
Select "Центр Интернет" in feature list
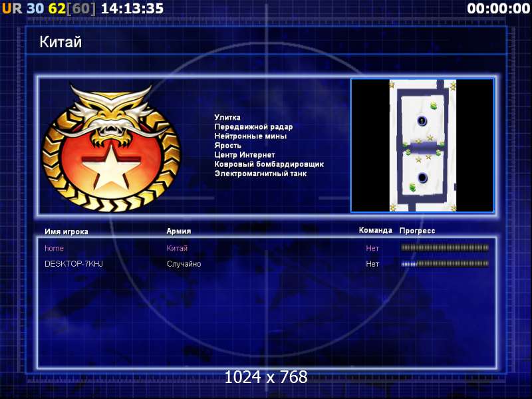[245, 155]
